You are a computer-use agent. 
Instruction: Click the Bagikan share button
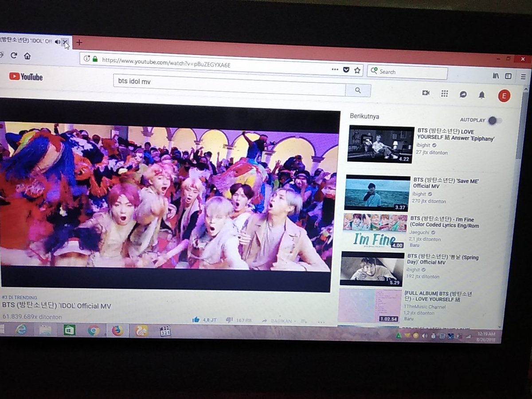coord(276,321)
